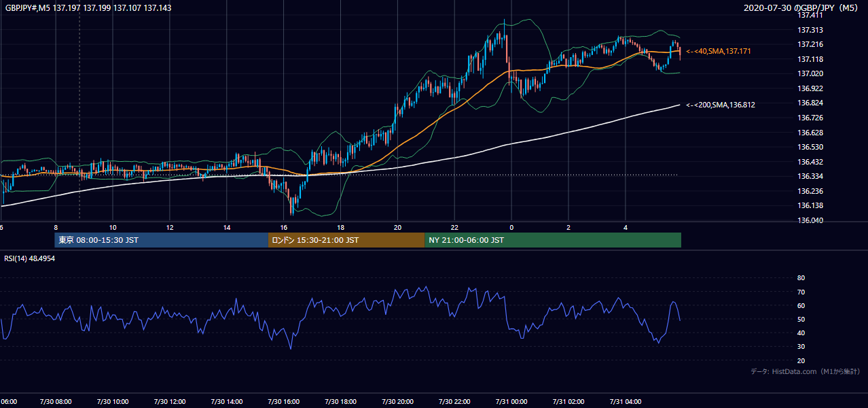This screenshot has width=868, height=408.
Task: Click RSI scale value 80
Action: click(801, 278)
